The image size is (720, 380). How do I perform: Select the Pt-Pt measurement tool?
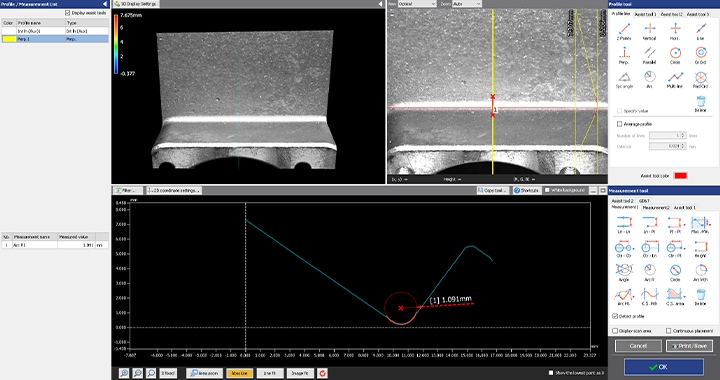[x=674, y=225]
